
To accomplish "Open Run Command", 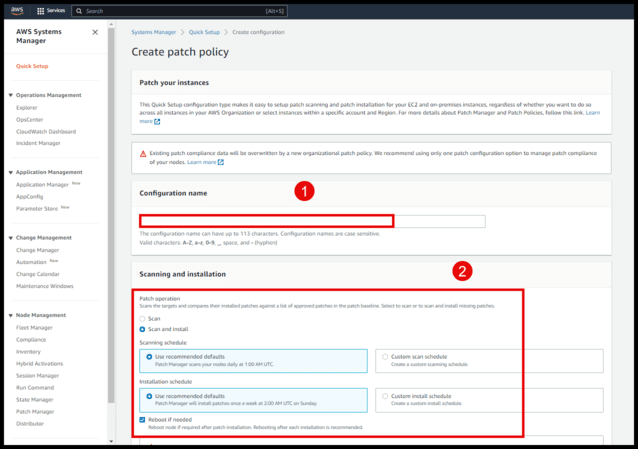I will (x=35, y=388).
